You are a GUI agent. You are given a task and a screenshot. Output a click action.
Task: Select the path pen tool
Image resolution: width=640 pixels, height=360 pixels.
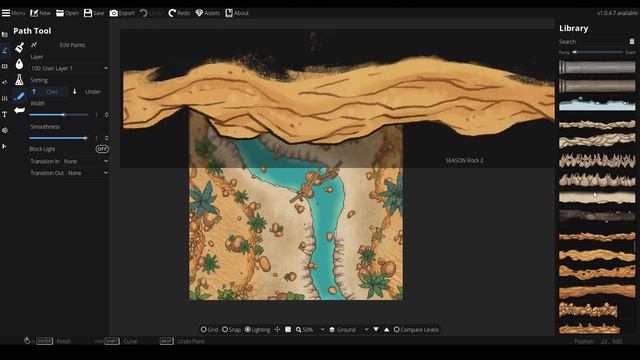point(19,96)
